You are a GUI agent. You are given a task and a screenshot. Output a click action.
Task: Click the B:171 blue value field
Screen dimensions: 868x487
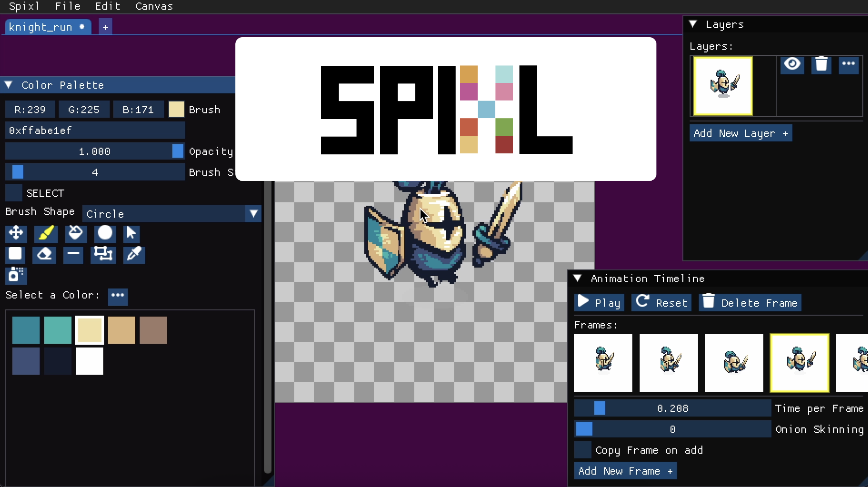(138, 109)
